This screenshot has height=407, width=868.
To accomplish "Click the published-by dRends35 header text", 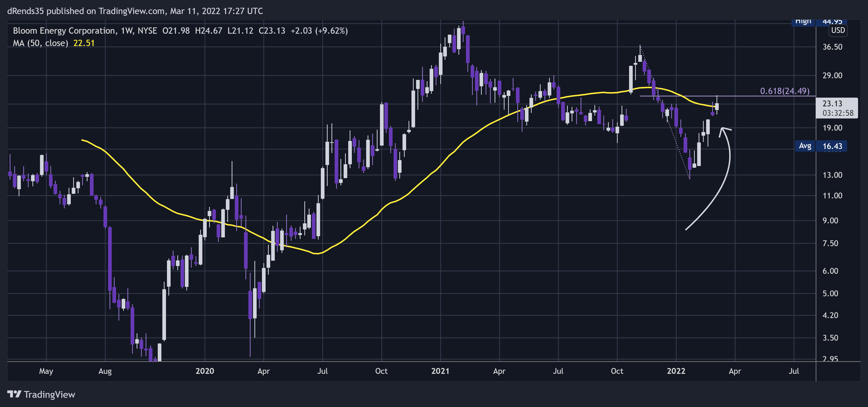I will 135,11.
